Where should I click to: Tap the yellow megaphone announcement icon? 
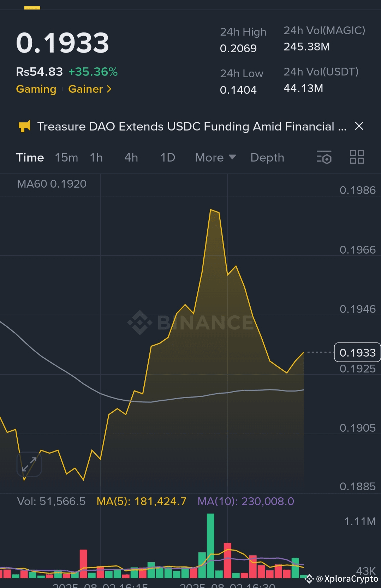pyautogui.click(x=24, y=126)
